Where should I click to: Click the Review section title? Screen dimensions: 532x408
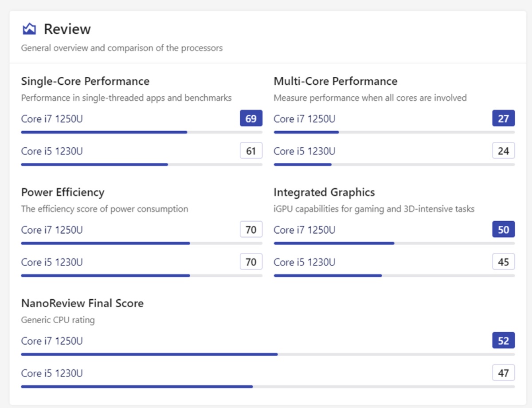(67, 29)
